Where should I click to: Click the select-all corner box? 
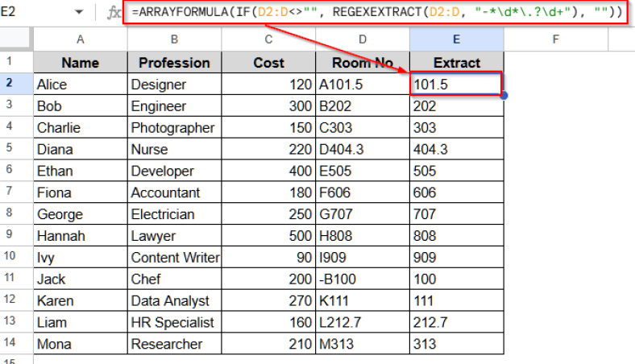16,39
